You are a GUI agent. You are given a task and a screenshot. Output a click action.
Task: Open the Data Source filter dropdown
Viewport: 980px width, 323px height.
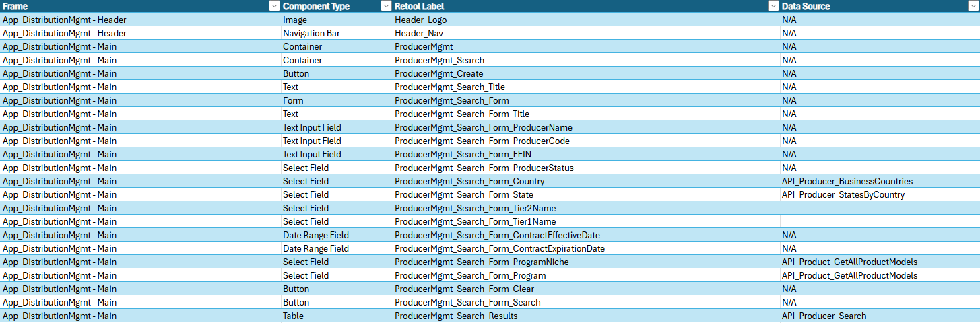pos(974,6)
